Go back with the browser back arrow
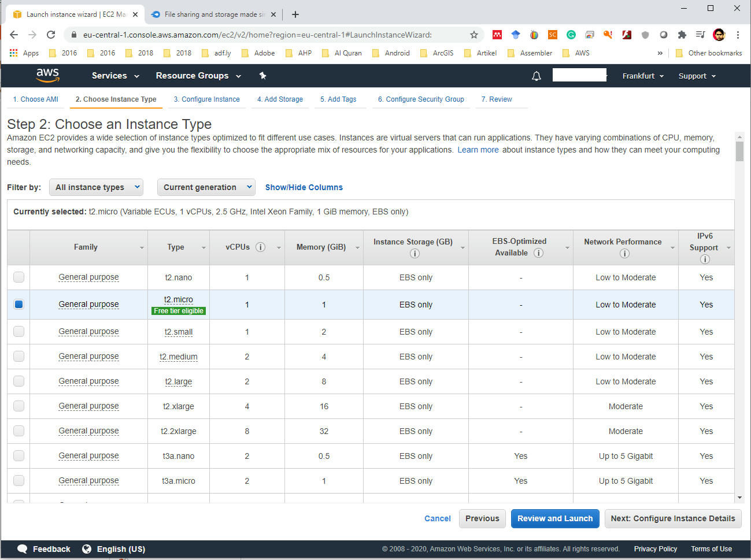 [14, 35]
